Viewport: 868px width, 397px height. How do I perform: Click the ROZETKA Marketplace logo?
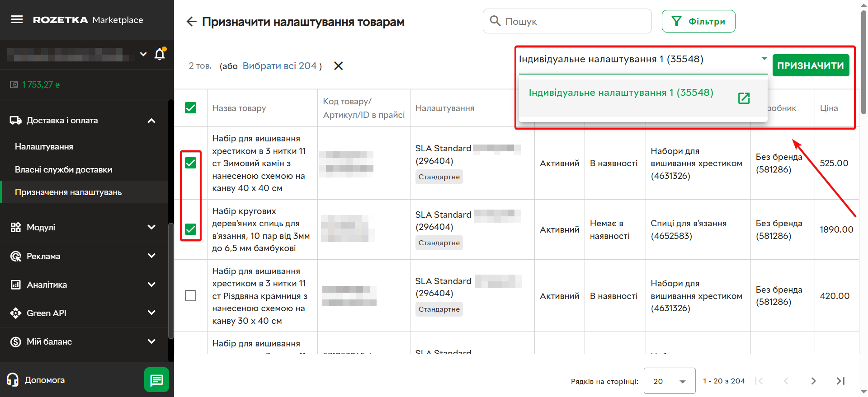pos(88,20)
